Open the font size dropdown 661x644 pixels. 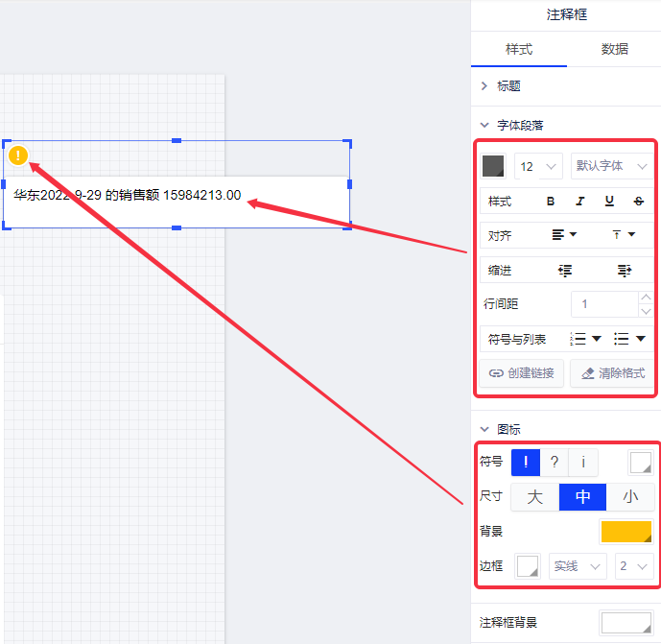click(537, 166)
